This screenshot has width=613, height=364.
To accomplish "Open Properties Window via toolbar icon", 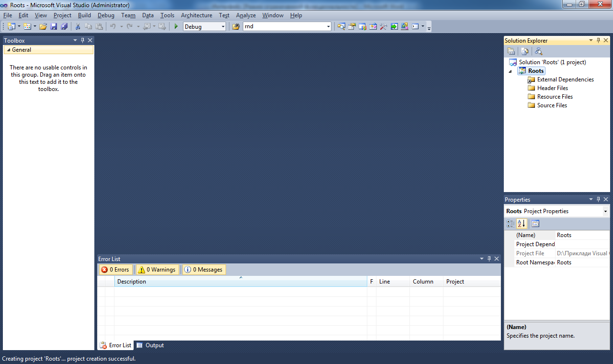I will (352, 26).
